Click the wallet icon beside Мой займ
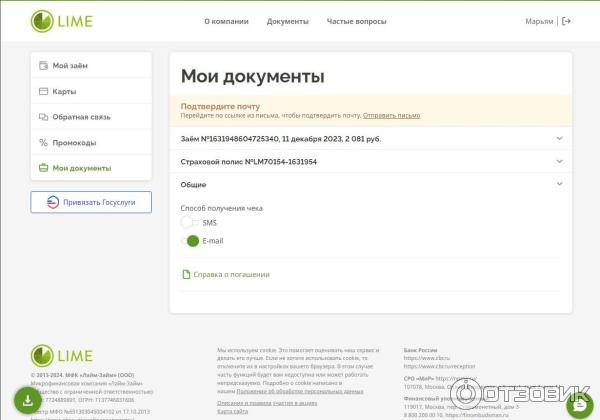The height and width of the screenshot is (420, 600). pos(43,66)
